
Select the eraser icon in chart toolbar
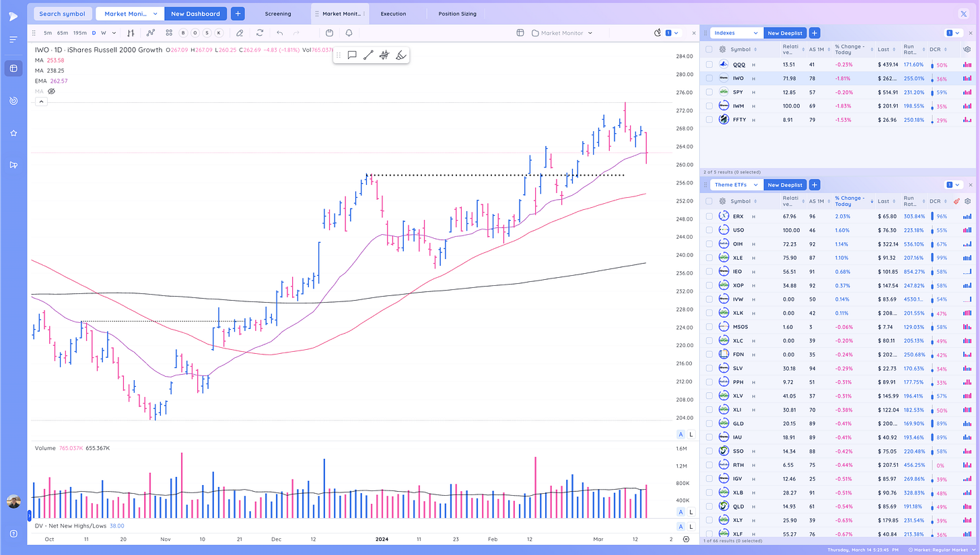(240, 33)
